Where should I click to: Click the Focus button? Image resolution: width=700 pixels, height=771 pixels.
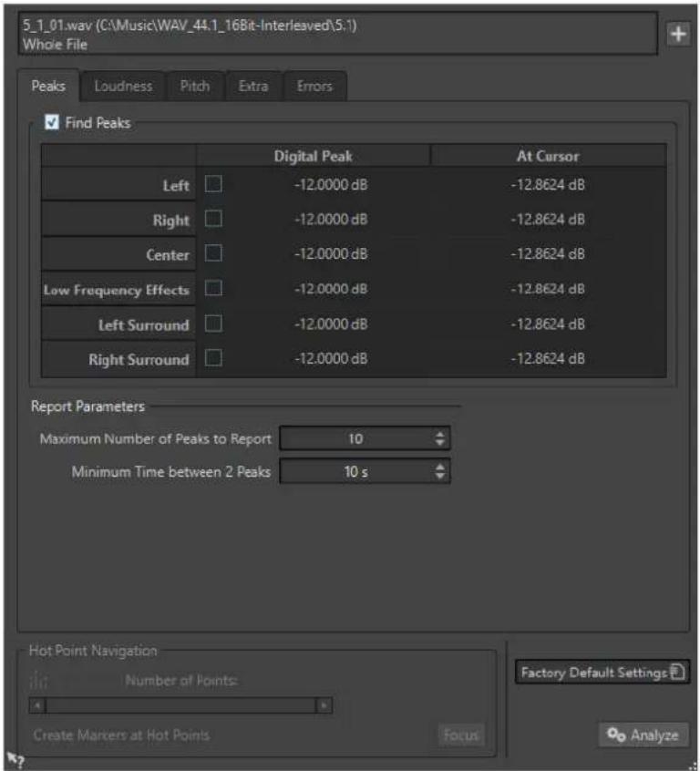(x=461, y=735)
